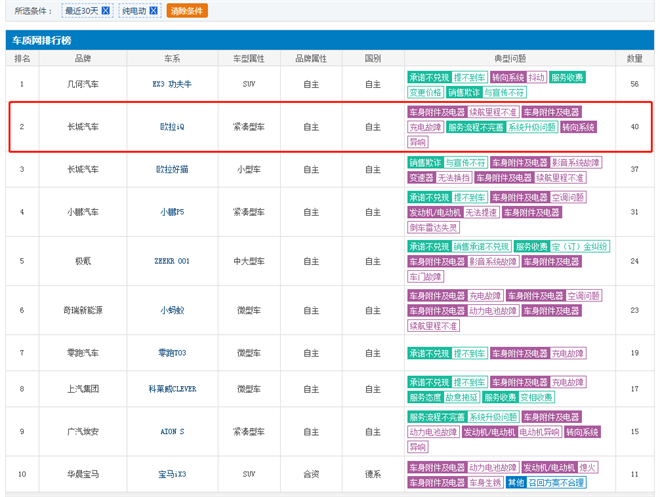Click 续航里程不准 tag in the 小蚂蚁 row
The height and width of the screenshot is (497, 660).
point(433,326)
